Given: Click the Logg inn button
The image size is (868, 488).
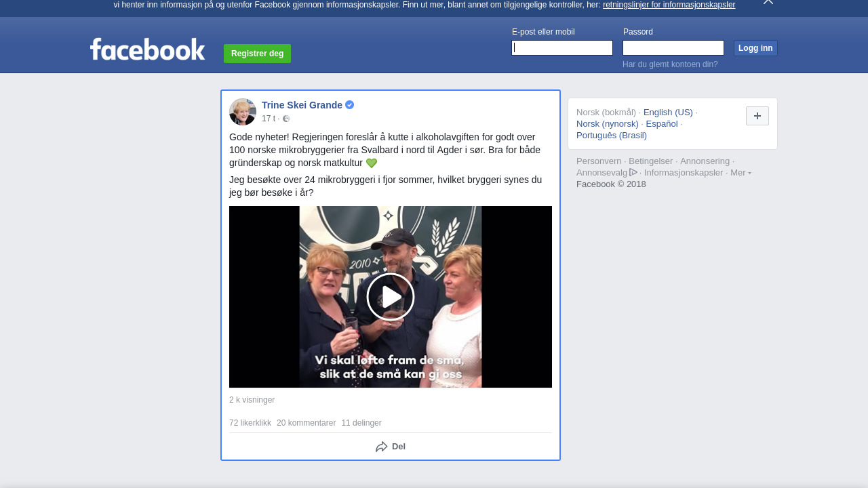Looking at the screenshot, I should [755, 48].
